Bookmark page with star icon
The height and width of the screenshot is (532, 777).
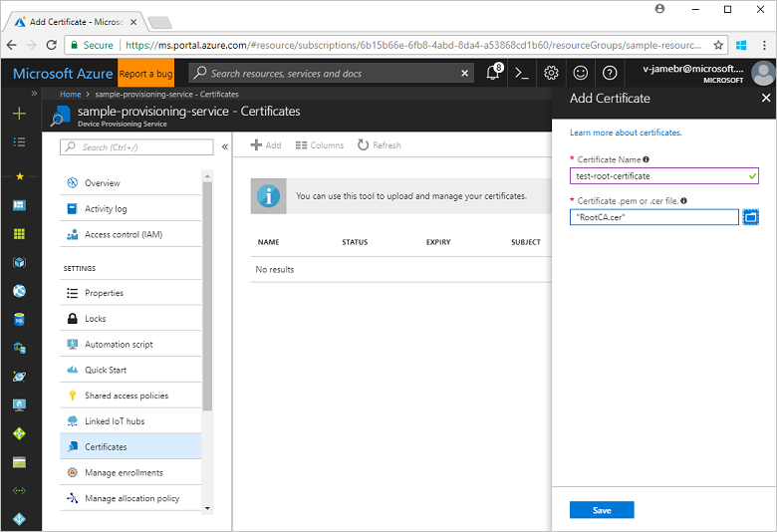tap(718, 45)
